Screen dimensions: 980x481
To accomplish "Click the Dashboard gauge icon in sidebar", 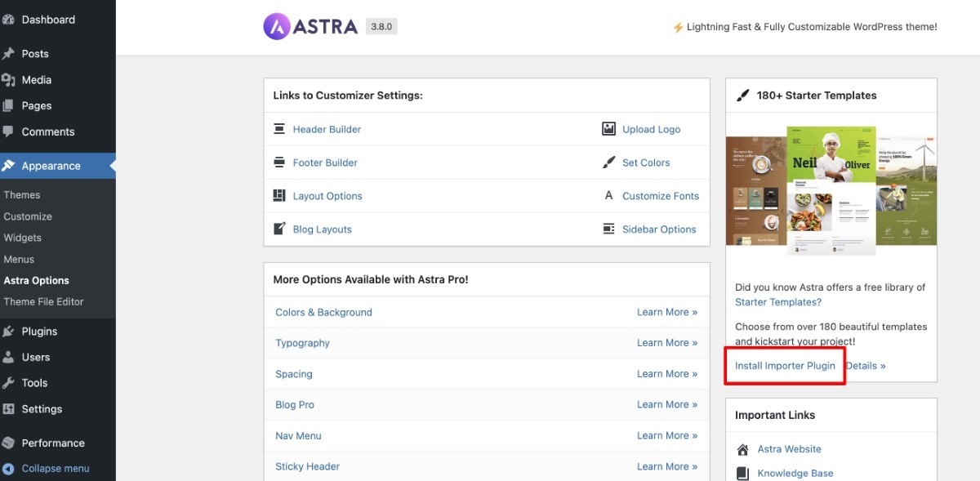I will pyautogui.click(x=8, y=20).
